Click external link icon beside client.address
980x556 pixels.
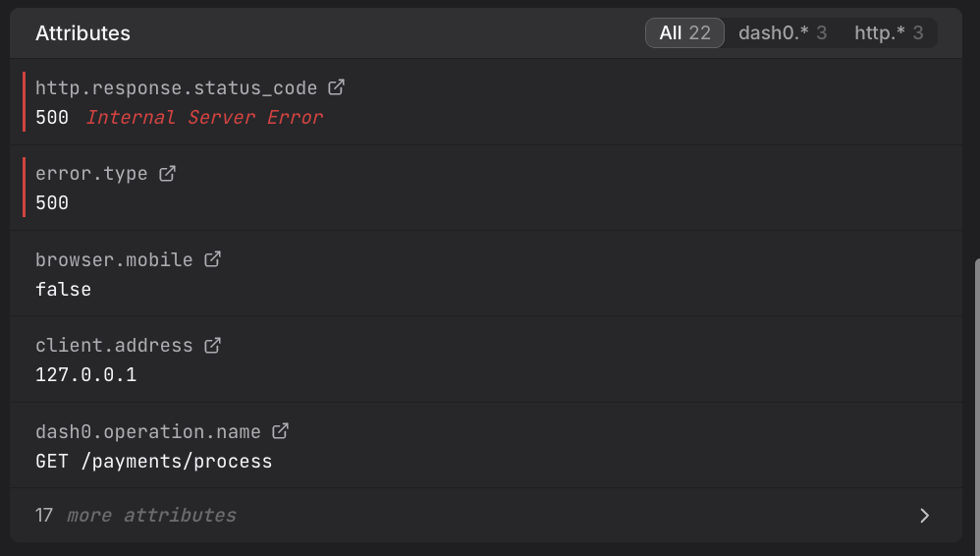click(212, 345)
